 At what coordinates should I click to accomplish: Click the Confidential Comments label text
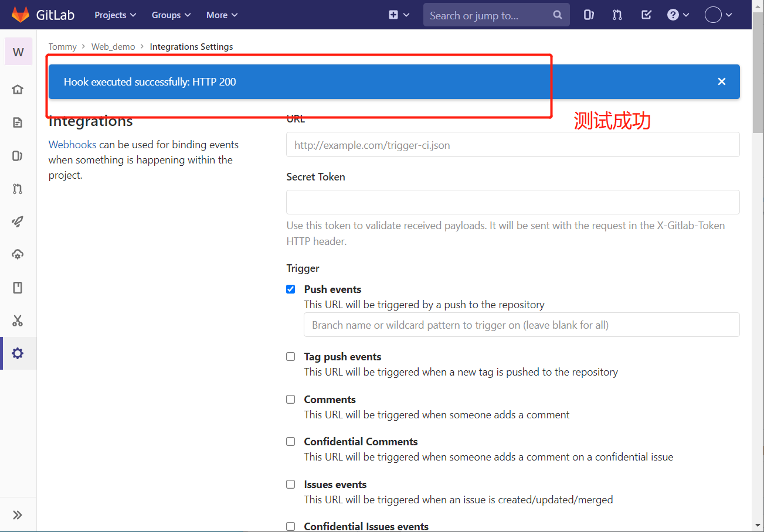[x=361, y=442]
